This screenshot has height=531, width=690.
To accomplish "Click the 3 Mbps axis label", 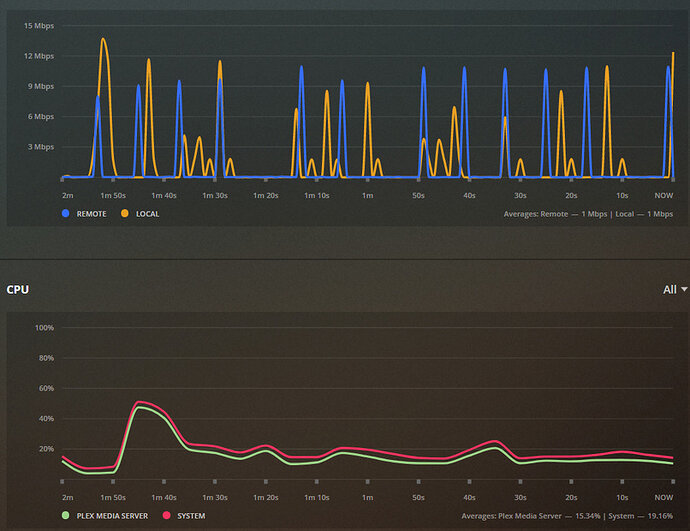I will click(x=41, y=147).
